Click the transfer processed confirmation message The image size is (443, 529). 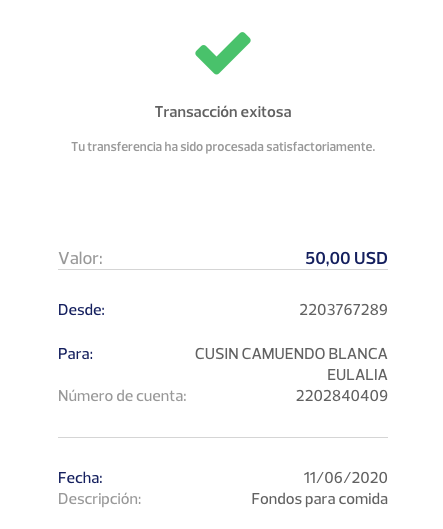click(223, 147)
